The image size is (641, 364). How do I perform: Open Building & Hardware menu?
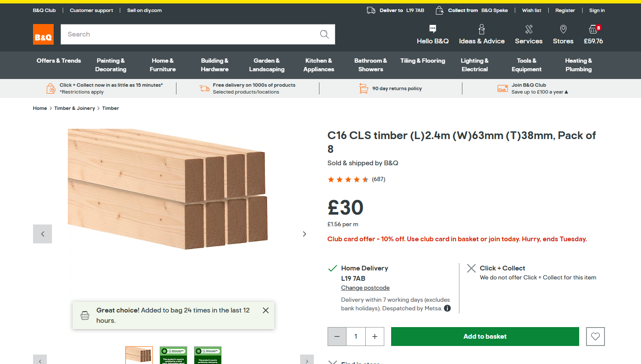pos(215,65)
